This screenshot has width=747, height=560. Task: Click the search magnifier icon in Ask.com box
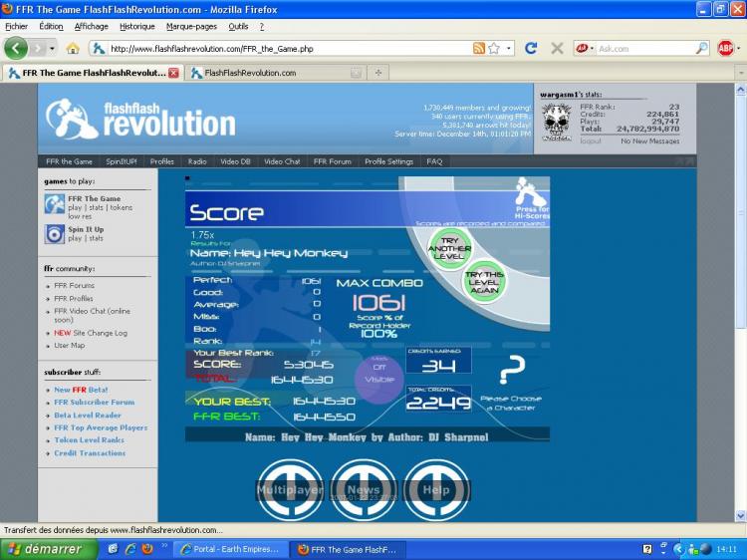[x=701, y=48]
